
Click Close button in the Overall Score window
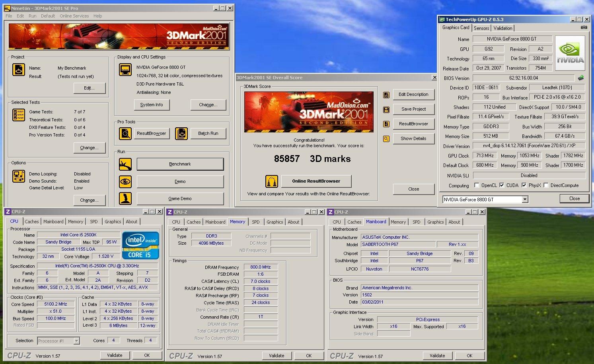click(x=414, y=189)
